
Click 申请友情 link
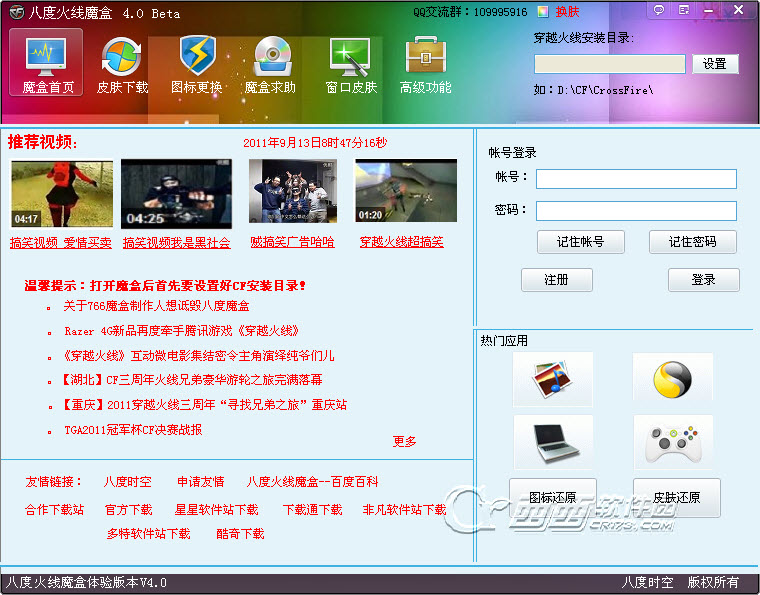coord(201,482)
